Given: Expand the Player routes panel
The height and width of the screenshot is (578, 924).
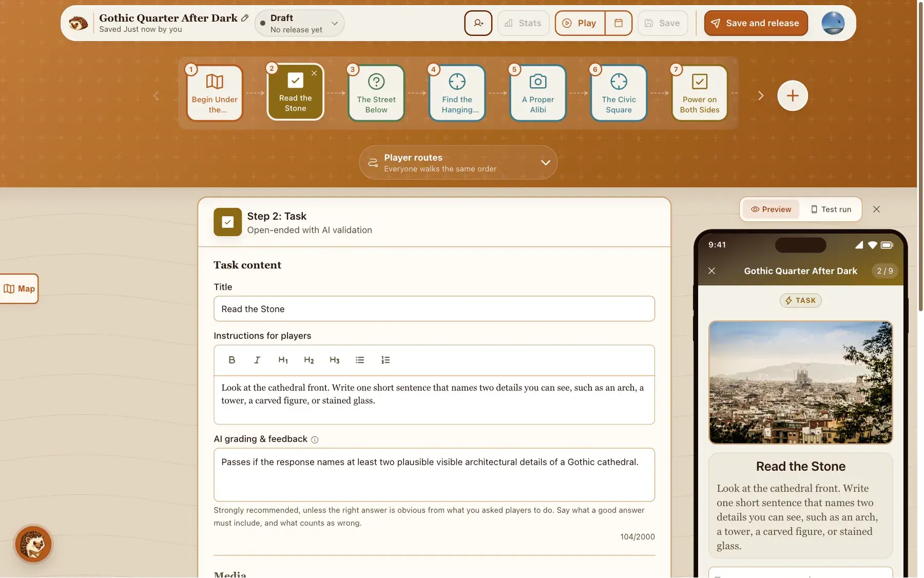Looking at the screenshot, I should click(458, 162).
